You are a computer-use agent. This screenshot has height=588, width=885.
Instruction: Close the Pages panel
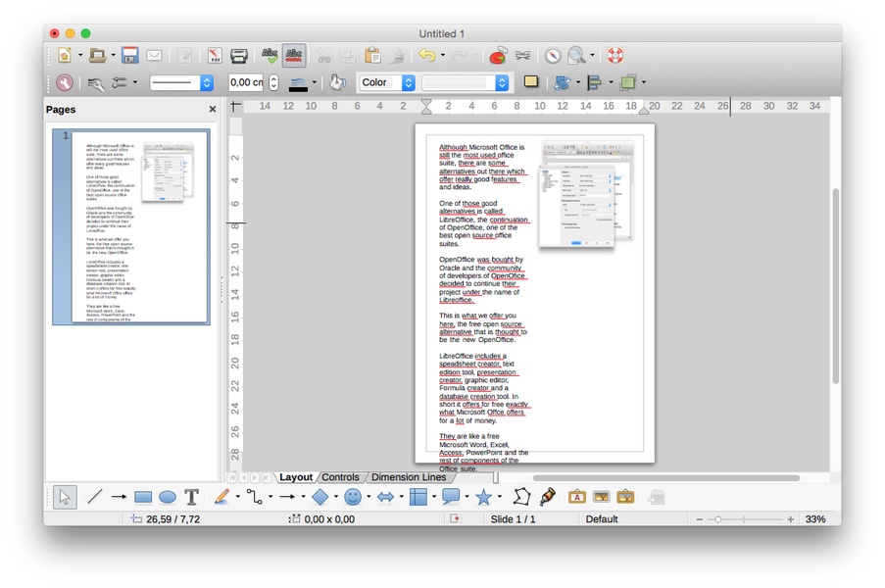pyautogui.click(x=213, y=109)
